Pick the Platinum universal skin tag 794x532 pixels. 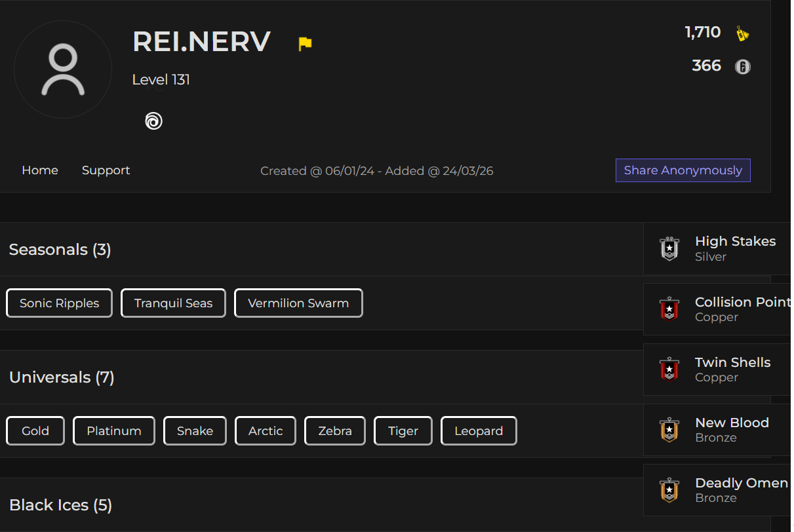(x=114, y=431)
